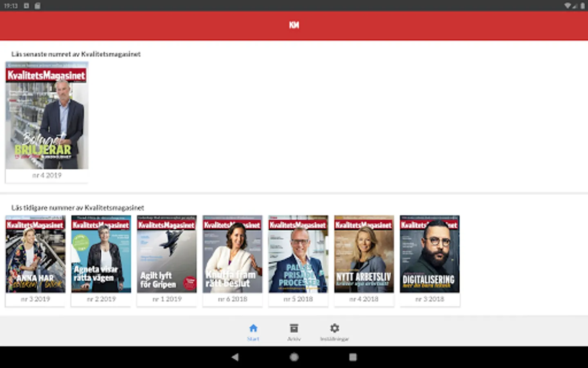Select the 'nr 4 2019' label

coord(47,175)
